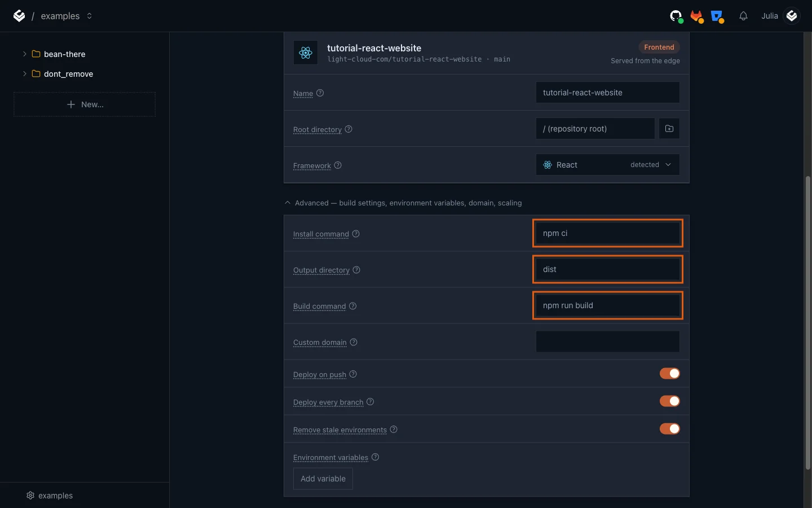
Task: Show help for Build command
Action: coord(352,306)
